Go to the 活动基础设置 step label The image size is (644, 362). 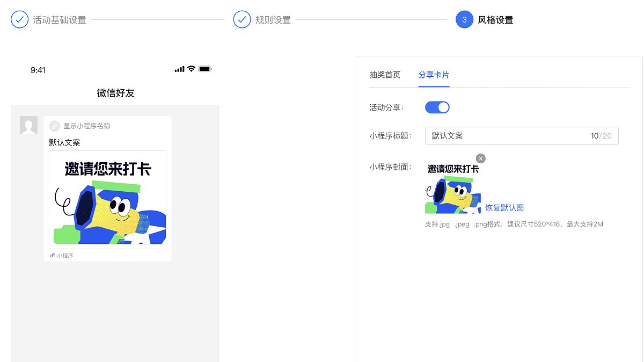60,20
